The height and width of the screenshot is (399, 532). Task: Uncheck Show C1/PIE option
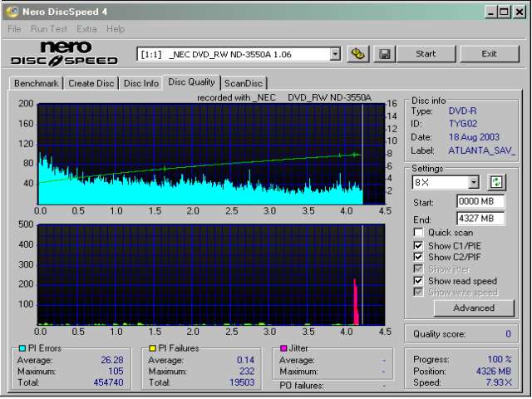tap(418, 245)
